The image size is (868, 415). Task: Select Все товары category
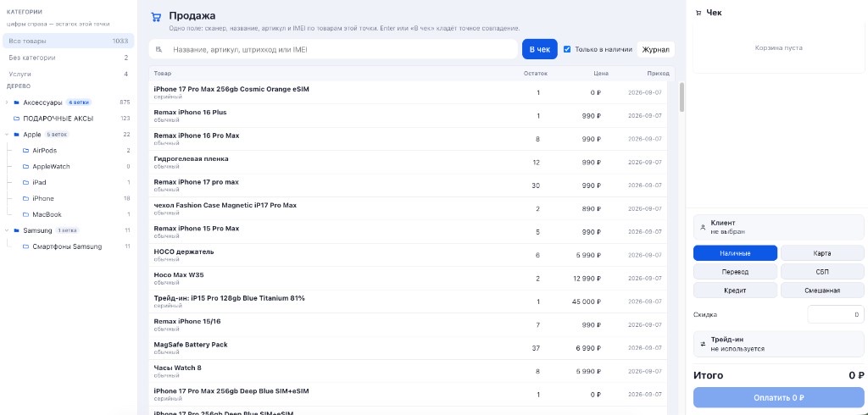click(x=68, y=41)
